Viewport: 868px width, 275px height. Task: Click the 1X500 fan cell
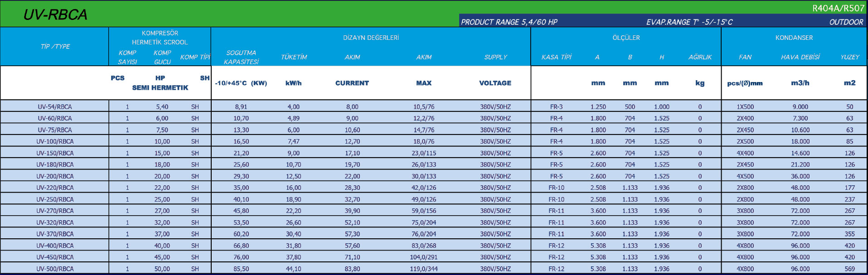745,107
